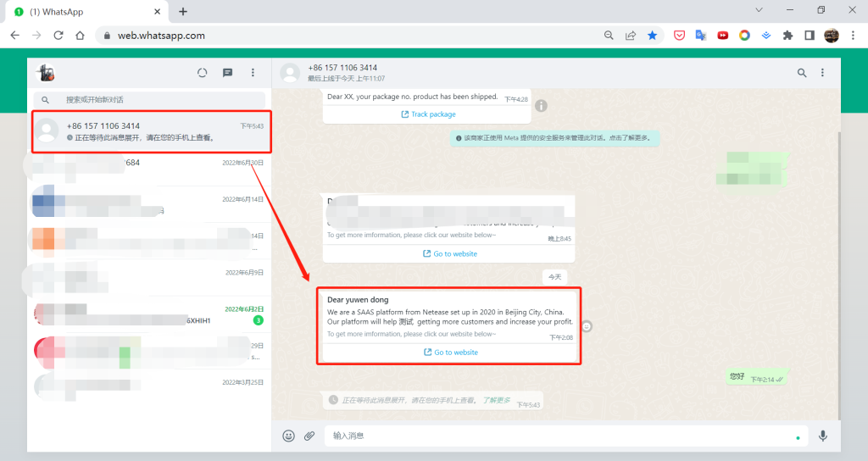
Task: Click the emoji reaction button beside message
Action: [x=587, y=326]
